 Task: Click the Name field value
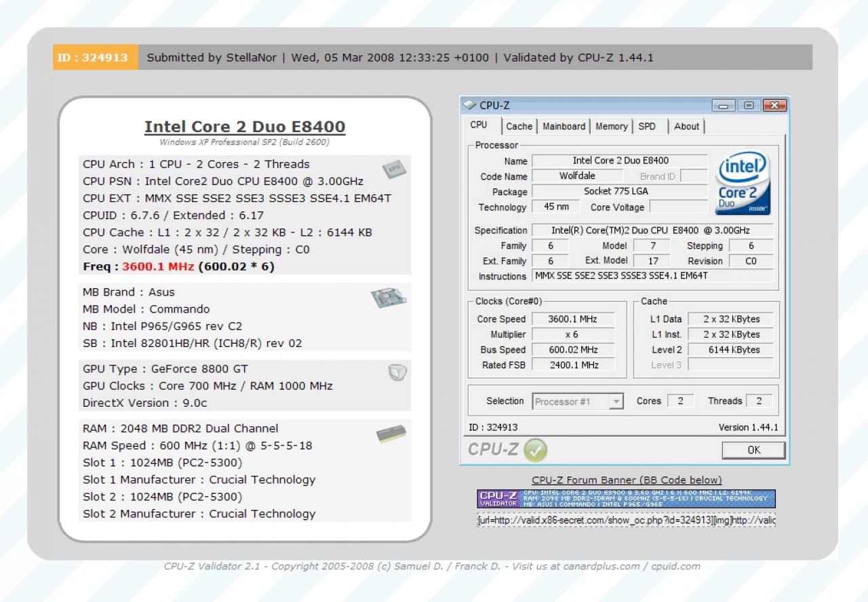coord(620,161)
